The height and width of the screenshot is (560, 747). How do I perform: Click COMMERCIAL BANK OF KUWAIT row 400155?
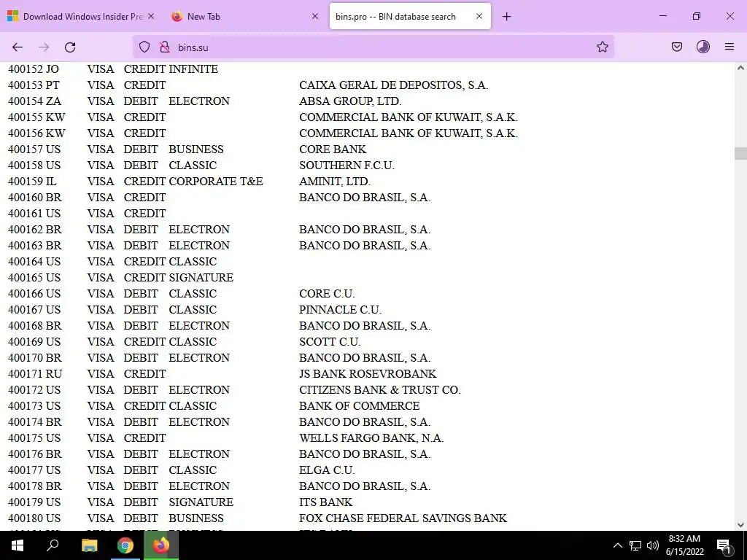tap(409, 117)
